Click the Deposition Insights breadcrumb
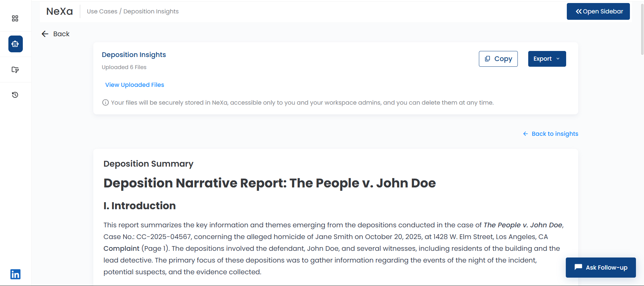Viewport: 644px width, 286px height. point(151,11)
